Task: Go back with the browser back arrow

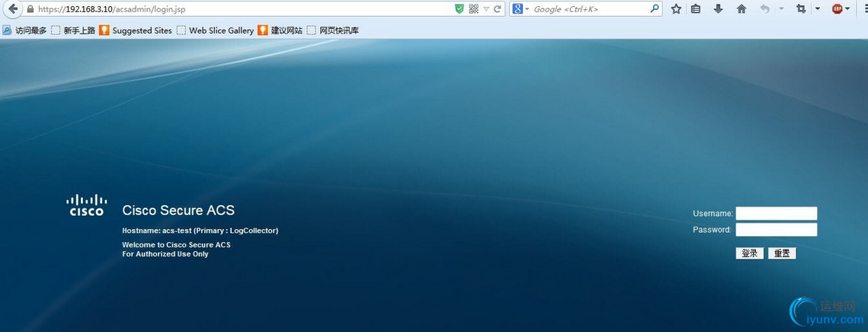Action: click(12, 9)
